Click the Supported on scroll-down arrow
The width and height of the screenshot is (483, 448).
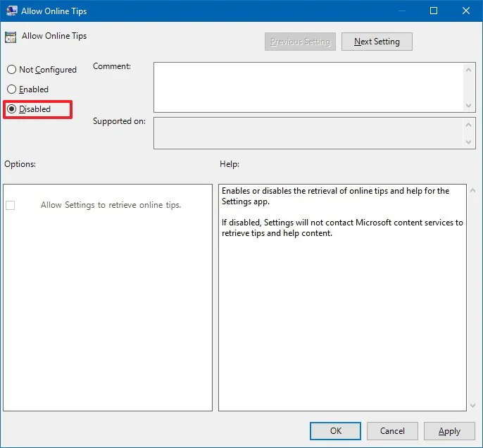(468, 142)
